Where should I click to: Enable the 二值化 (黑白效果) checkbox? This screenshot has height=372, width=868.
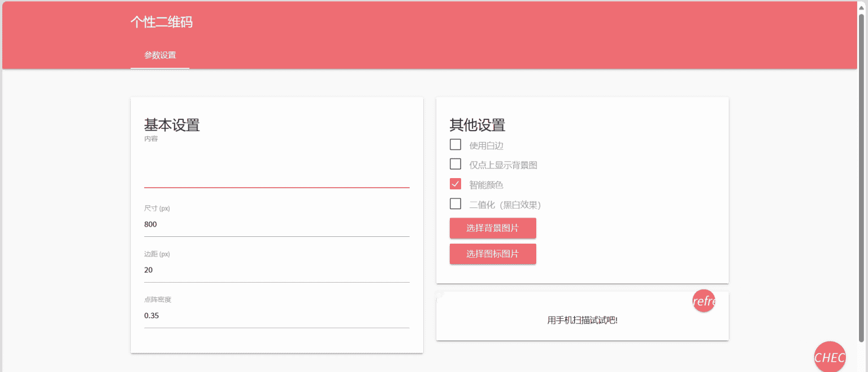(x=455, y=204)
